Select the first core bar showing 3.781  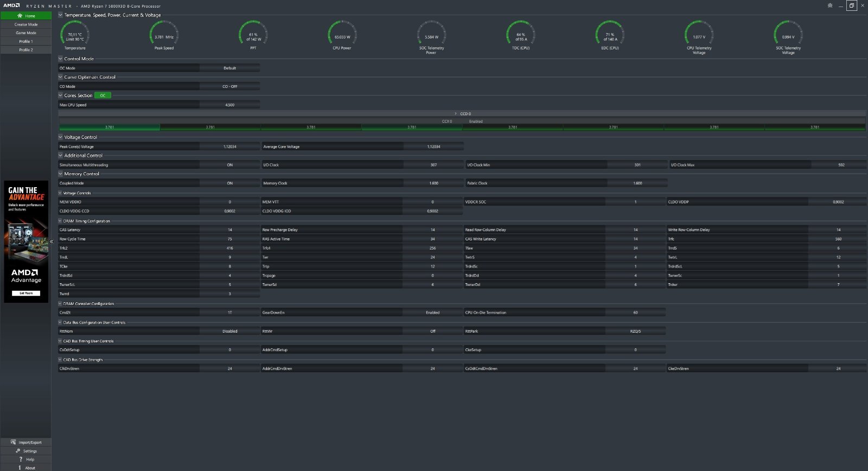click(109, 127)
